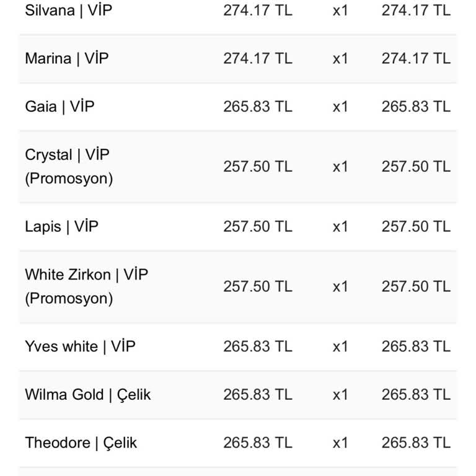Image resolution: width=476 pixels, height=476 pixels.
Task: Click the Theodore row total price
Action: [416, 443]
